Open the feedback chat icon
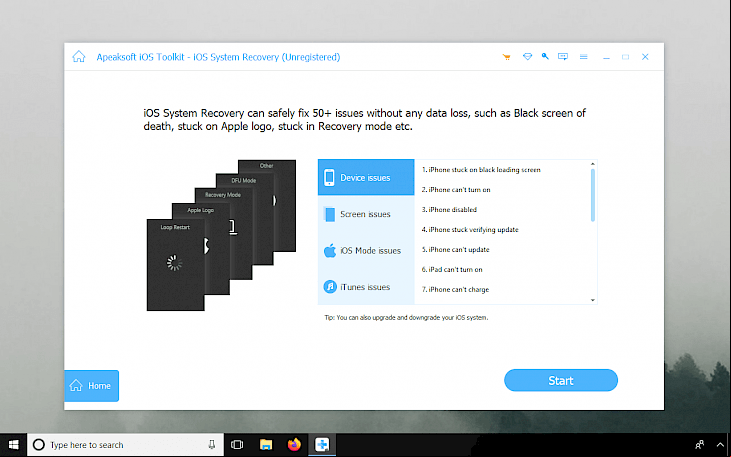This screenshot has height=457, width=731. pos(563,57)
